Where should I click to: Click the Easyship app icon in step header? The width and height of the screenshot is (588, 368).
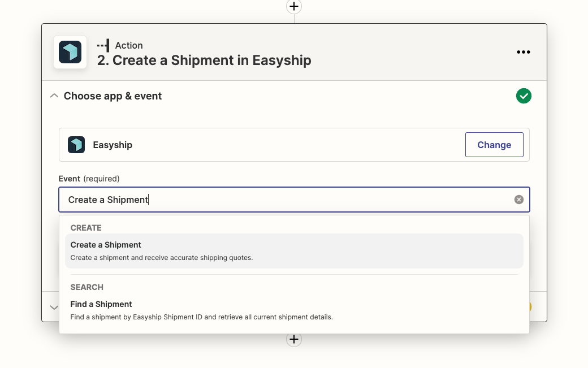coord(70,52)
